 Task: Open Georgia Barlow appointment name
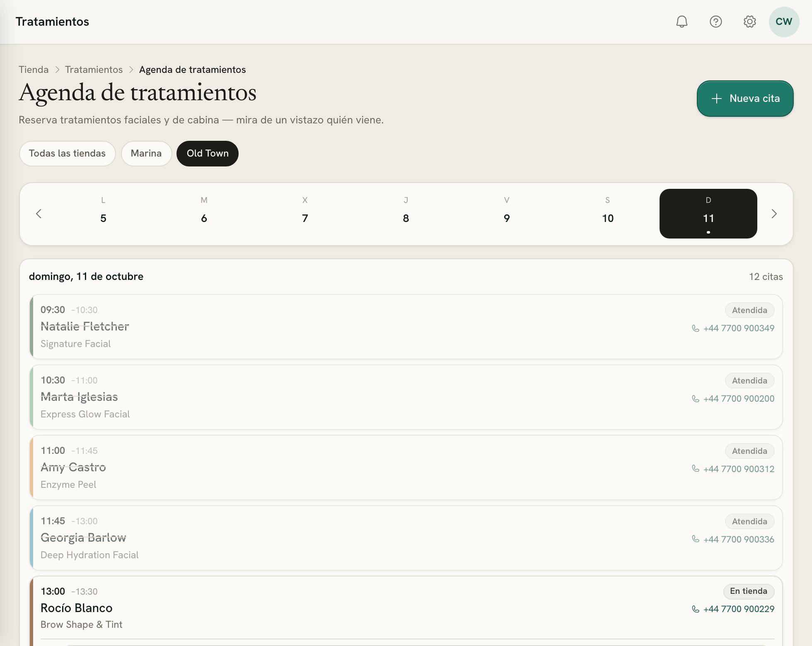pos(83,538)
